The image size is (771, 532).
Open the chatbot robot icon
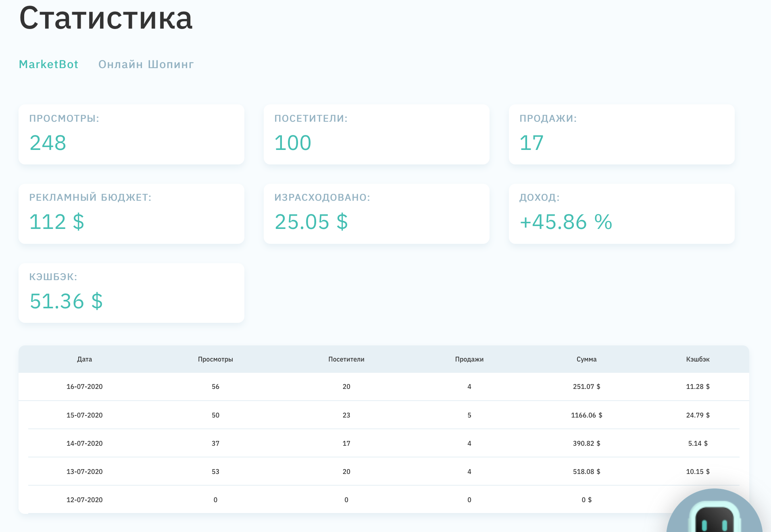point(714,516)
